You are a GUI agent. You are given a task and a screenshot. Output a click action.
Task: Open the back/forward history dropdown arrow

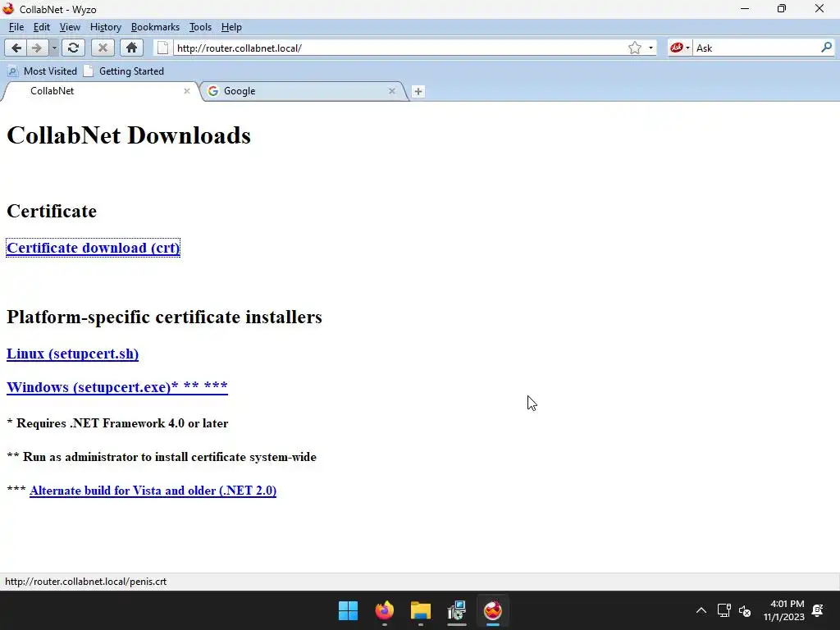(54, 48)
